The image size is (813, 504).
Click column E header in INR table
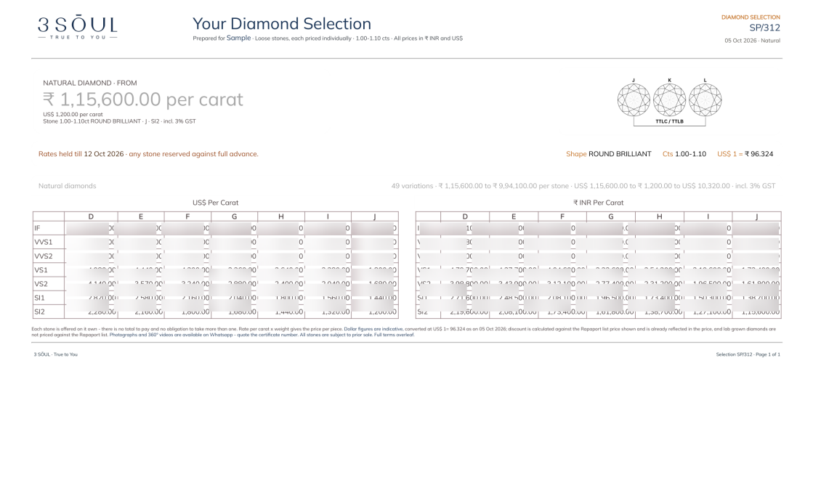click(514, 216)
